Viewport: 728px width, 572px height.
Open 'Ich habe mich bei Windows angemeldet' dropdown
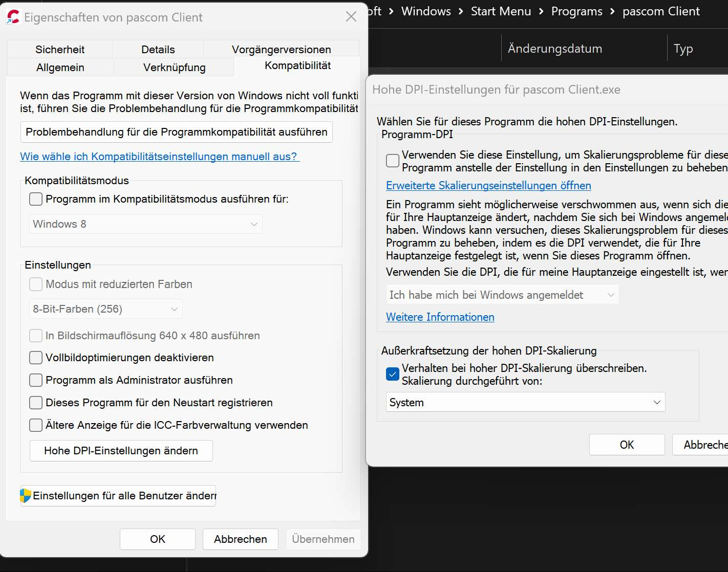point(502,295)
